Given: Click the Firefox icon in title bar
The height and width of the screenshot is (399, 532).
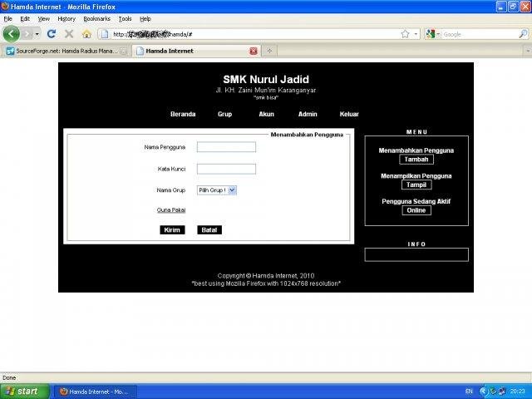Looking at the screenshot, I should click(5, 6).
